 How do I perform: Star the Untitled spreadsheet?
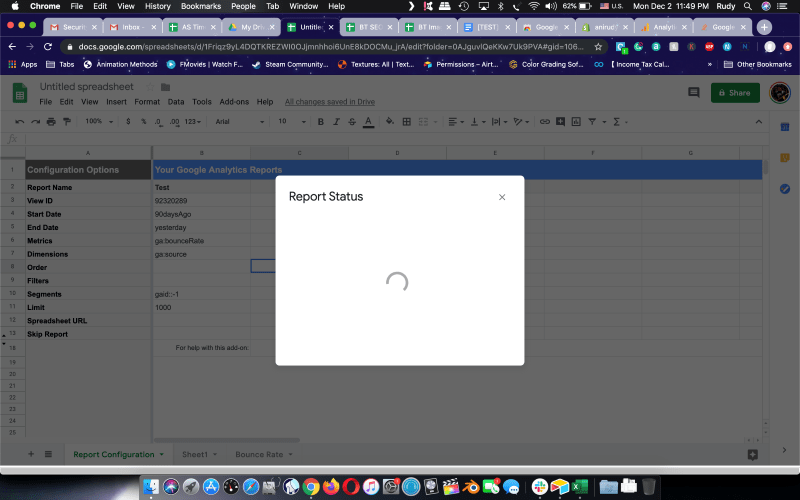[150, 87]
